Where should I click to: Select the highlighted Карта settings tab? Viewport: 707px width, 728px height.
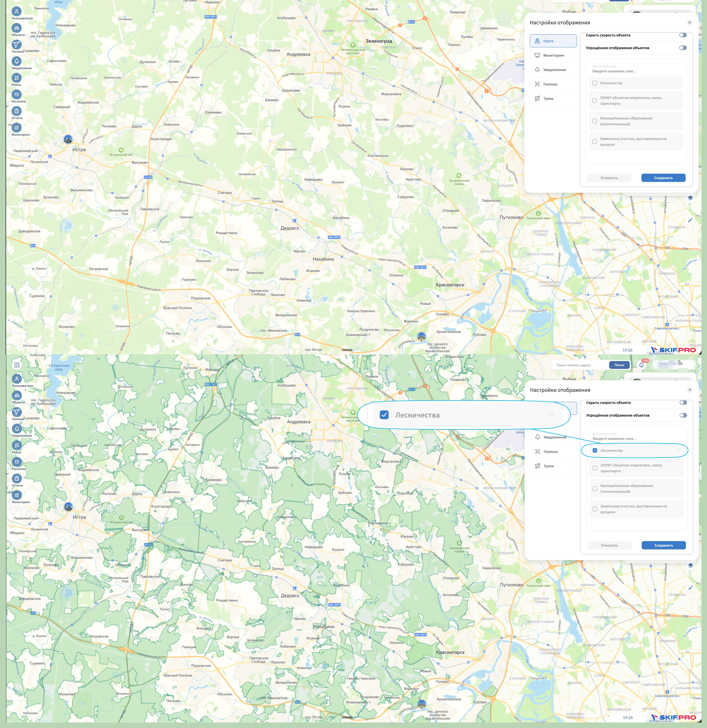pos(553,41)
